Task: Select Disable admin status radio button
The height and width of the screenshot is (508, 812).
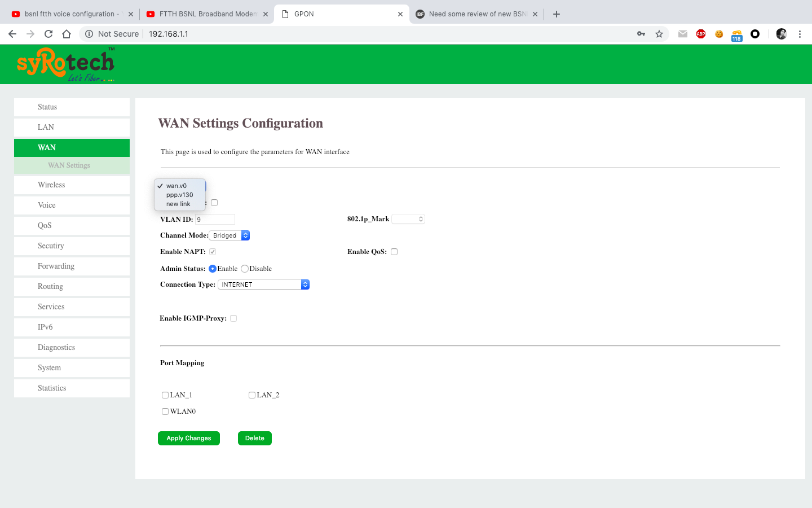Action: point(245,269)
